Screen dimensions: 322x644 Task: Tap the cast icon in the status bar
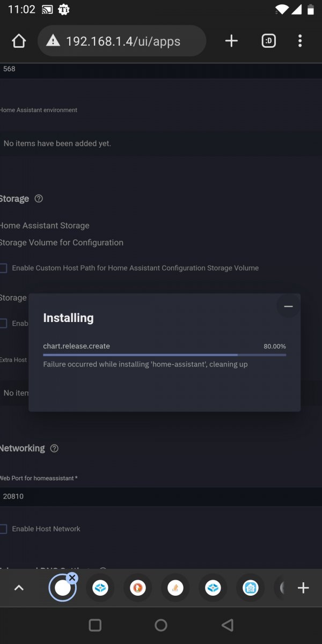tap(47, 9)
